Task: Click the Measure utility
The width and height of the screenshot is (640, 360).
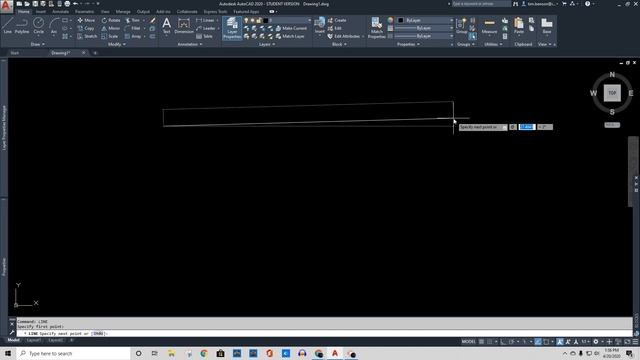Action: (x=489, y=26)
